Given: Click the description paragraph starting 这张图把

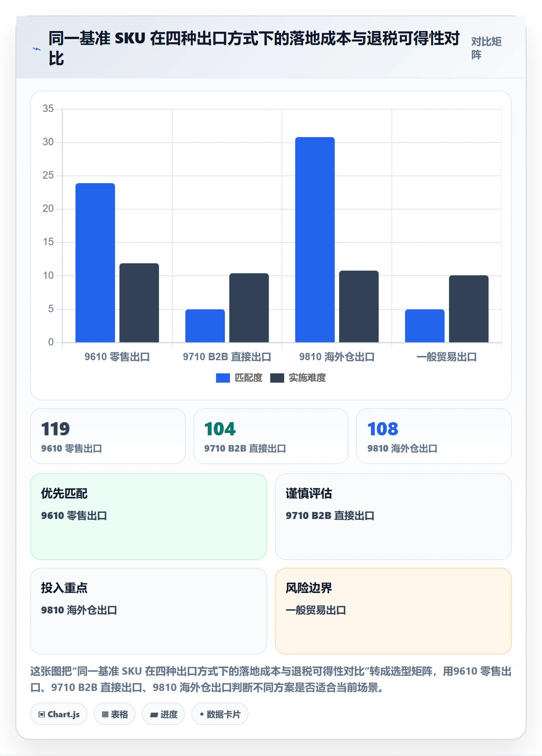Looking at the screenshot, I should coord(271,679).
